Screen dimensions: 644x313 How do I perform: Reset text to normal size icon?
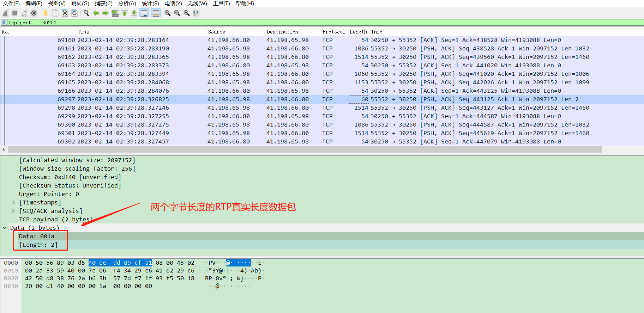[187, 13]
